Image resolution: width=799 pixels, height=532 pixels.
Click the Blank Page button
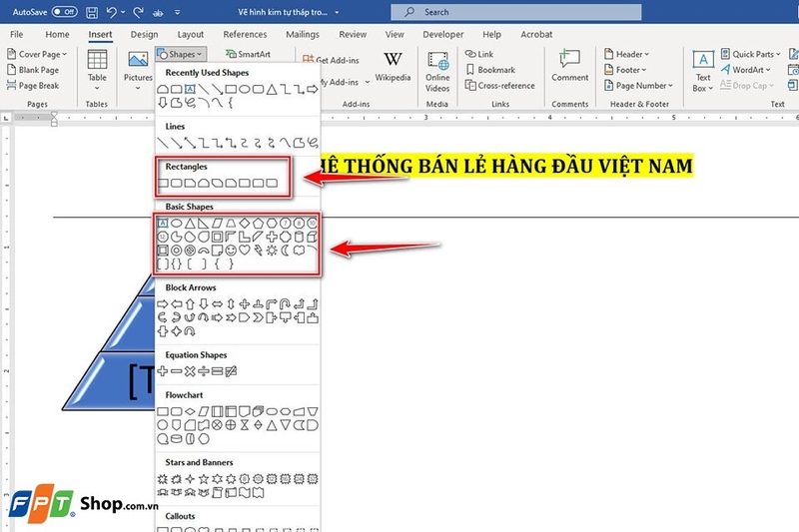tap(33, 70)
